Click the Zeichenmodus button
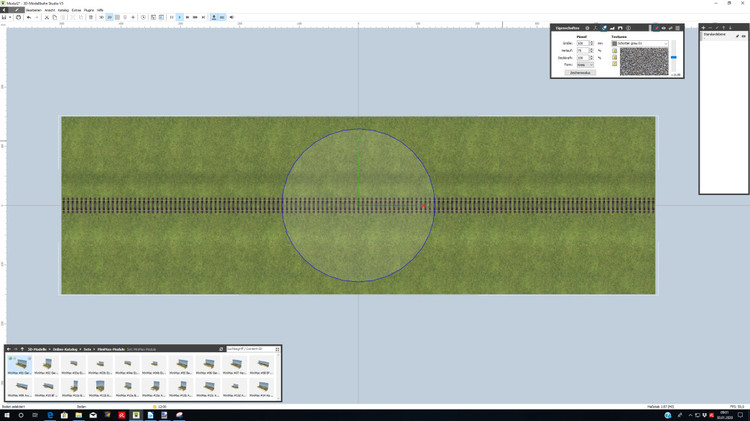Viewport: 750px width, 421px height. pyautogui.click(x=580, y=73)
